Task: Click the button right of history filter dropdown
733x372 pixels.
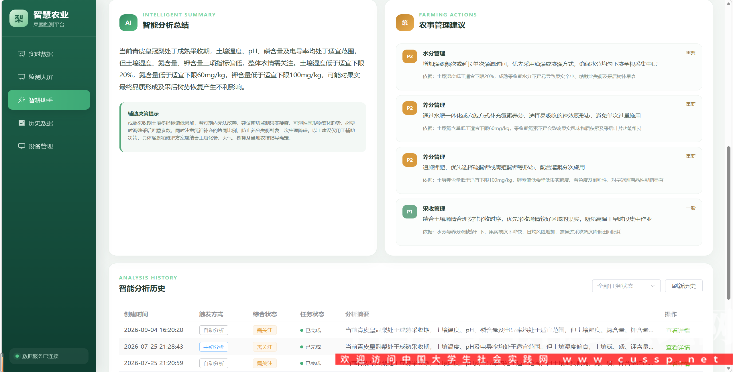Action: 683,286
